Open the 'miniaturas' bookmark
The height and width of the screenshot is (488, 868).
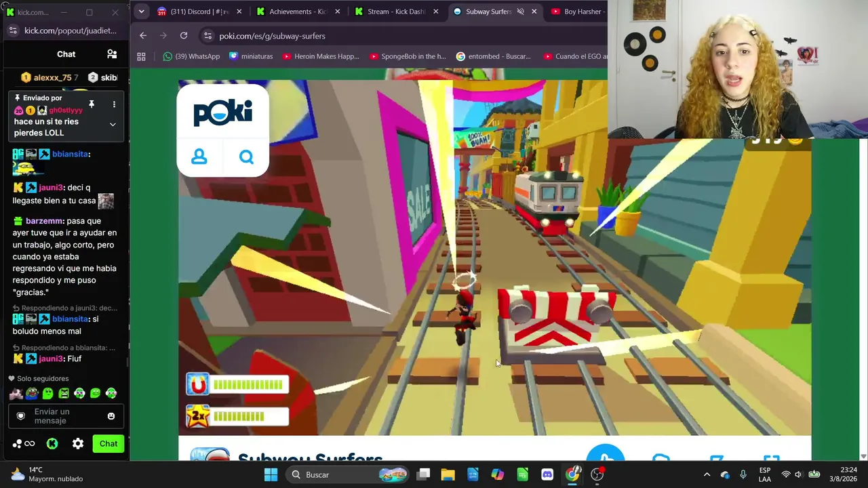[x=251, y=56]
